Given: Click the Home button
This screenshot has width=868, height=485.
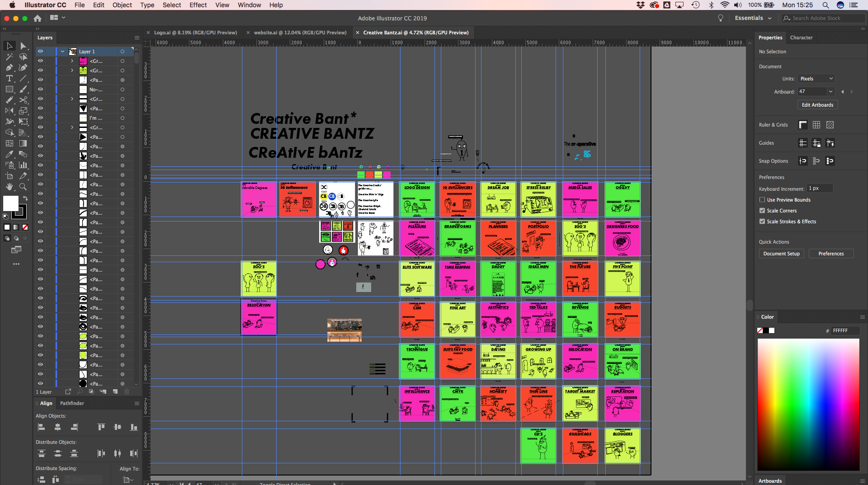Looking at the screenshot, I should coord(38,18).
